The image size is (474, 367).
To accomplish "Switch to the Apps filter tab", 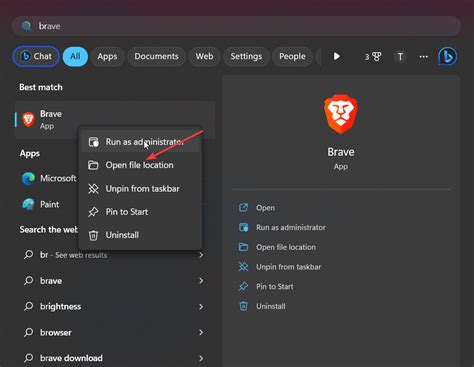I will point(107,56).
